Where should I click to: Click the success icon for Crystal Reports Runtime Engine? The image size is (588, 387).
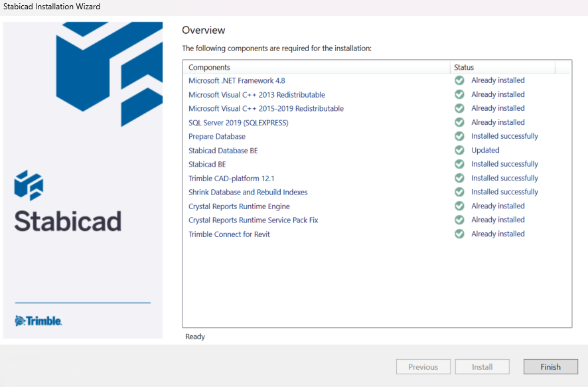pos(459,206)
